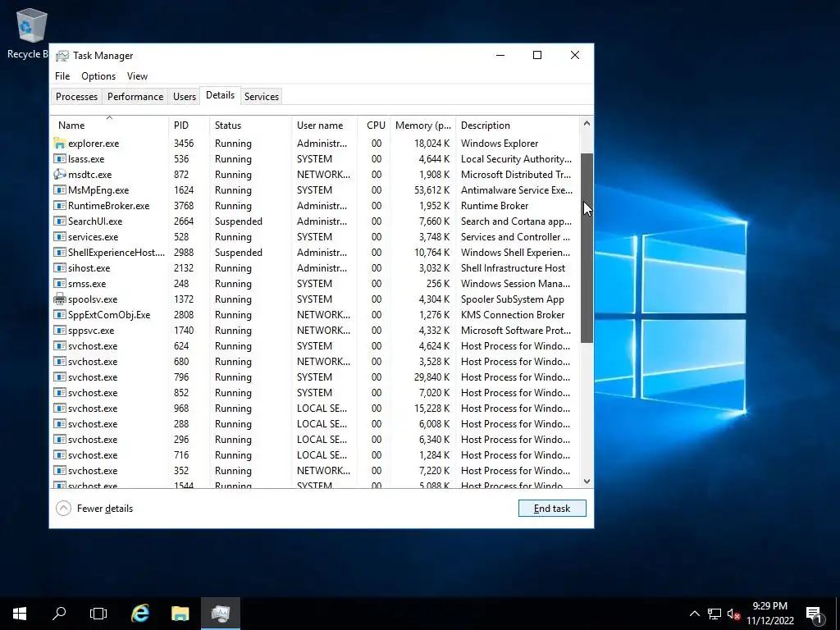Click the RuntimeBroker.exe process icon
This screenshot has height=630, width=840.
[59, 205]
